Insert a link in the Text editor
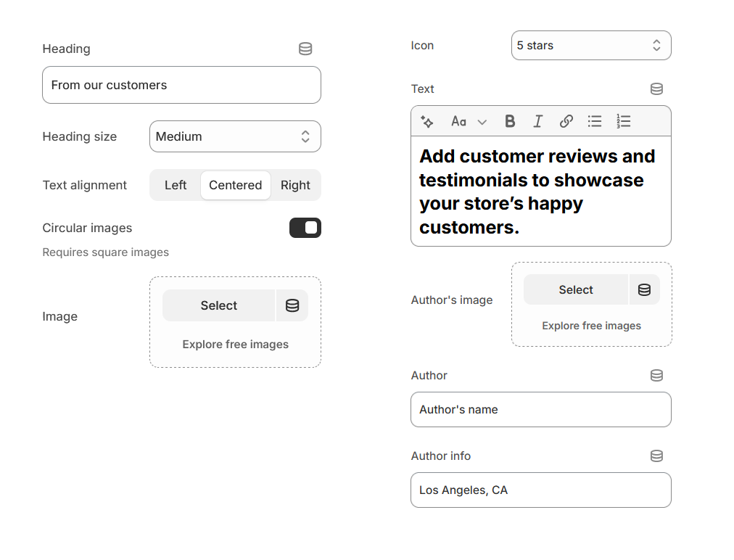The width and height of the screenshot is (734, 560). click(566, 121)
